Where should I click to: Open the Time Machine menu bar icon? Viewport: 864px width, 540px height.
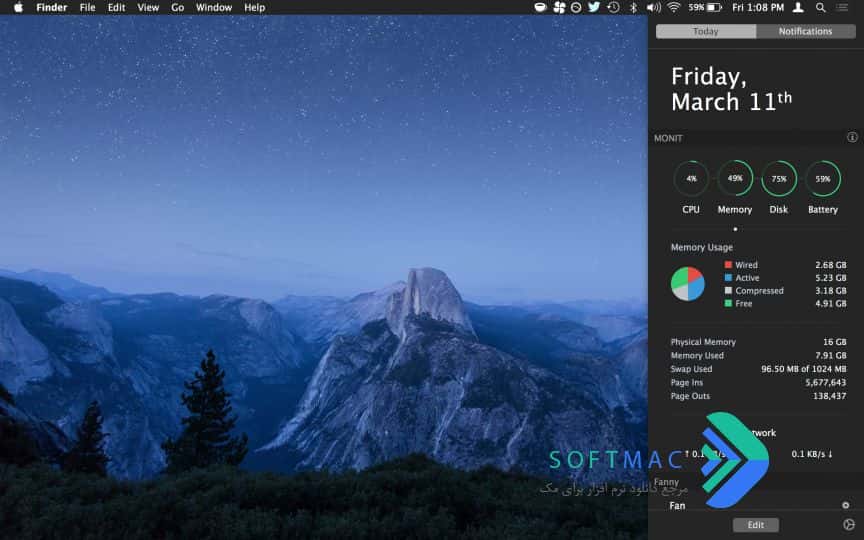(613, 7)
